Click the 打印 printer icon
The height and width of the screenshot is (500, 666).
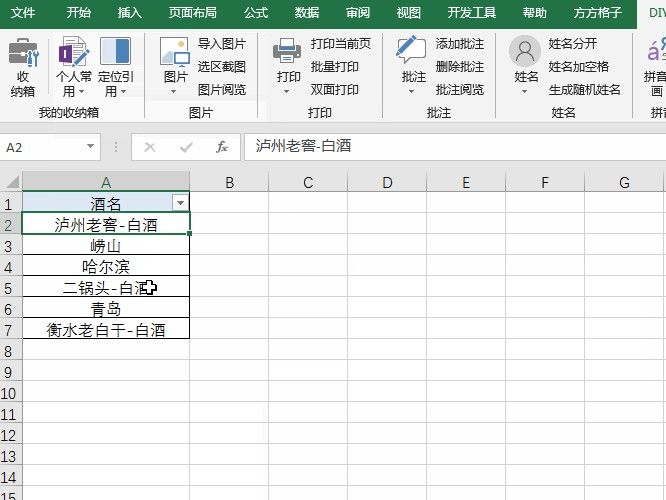point(287,51)
